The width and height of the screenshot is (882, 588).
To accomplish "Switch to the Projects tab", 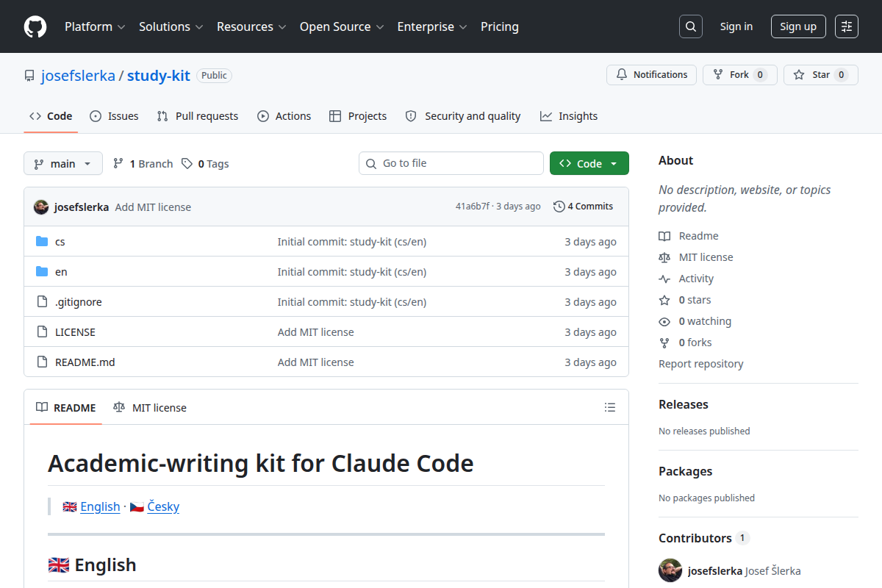I will tap(358, 116).
